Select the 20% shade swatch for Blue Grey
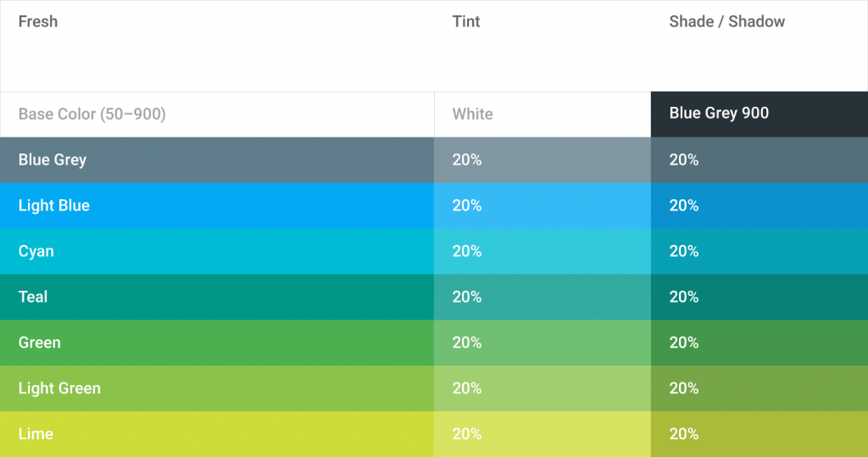 [759, 159]
